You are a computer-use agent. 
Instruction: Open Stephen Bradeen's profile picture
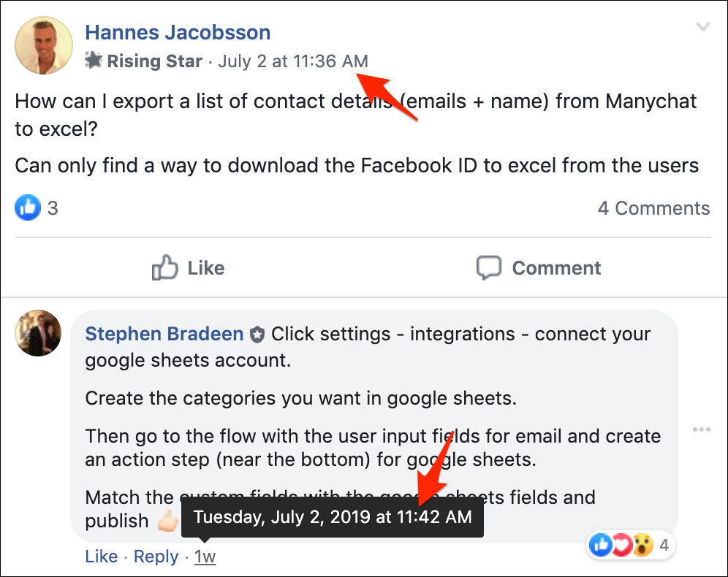(39, 333)
